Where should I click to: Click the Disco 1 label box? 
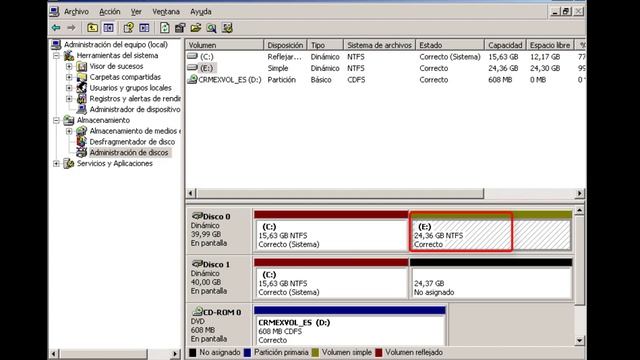coord(219,279)
